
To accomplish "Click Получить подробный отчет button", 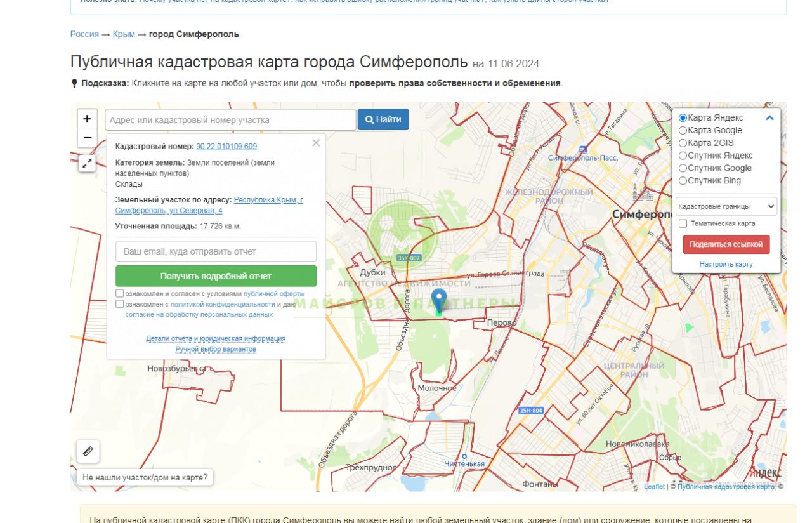I will click(216, 276).
